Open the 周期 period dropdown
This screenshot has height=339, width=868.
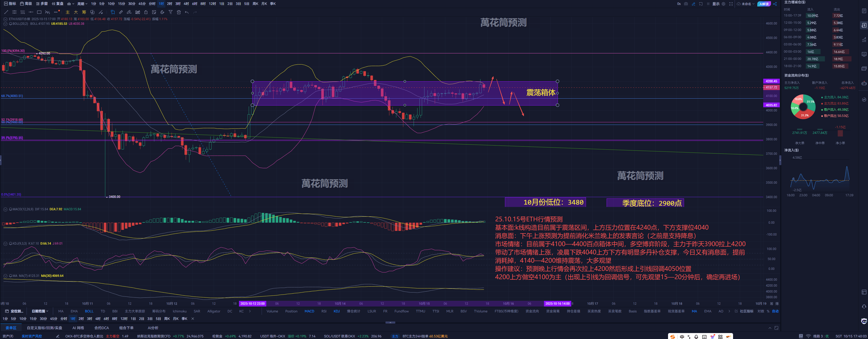pyautogui.click(x=82, y=4)
